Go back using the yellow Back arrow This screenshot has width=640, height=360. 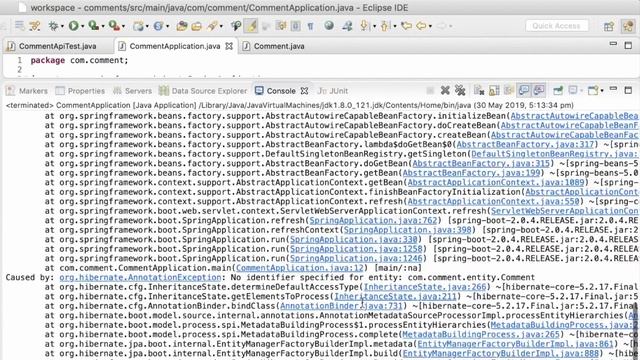[421, 26]
